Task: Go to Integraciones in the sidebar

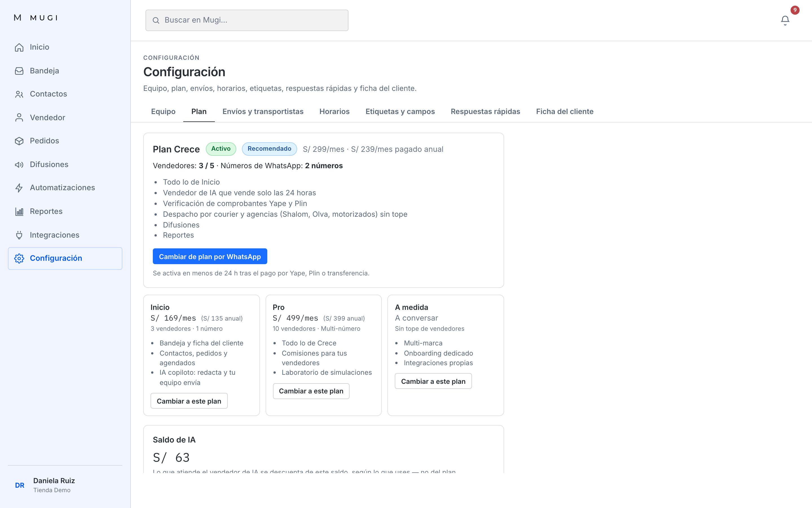Action: (65, 235)
